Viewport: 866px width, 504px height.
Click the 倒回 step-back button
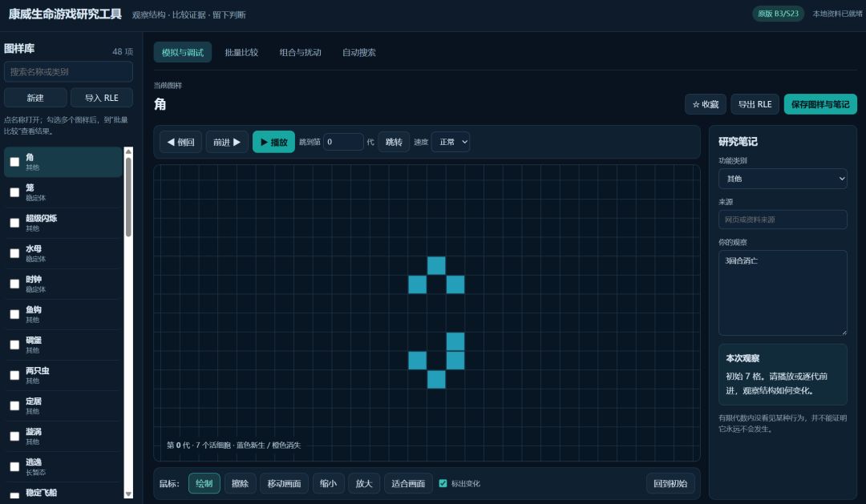[180, 142]
